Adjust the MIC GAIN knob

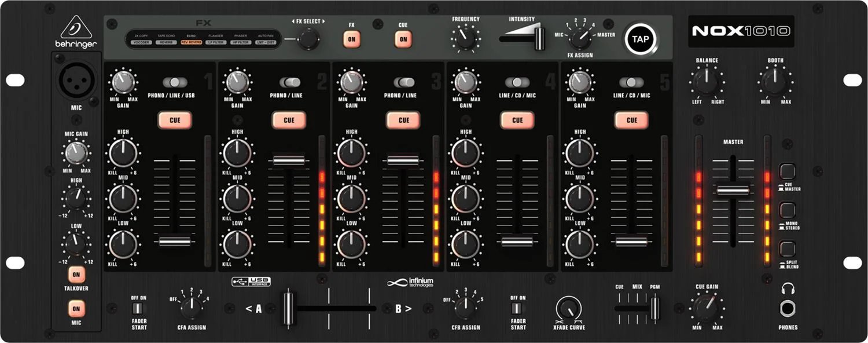(76, 154)
